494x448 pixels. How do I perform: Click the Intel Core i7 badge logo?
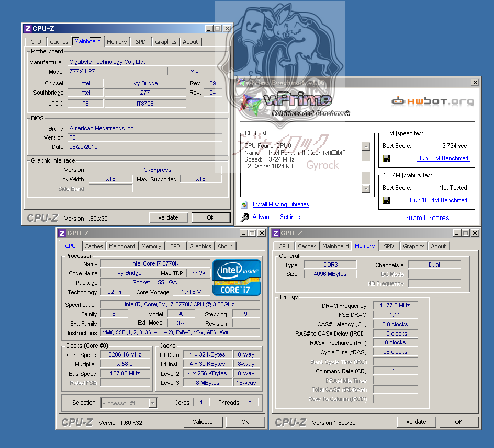(x=237, y=278)
